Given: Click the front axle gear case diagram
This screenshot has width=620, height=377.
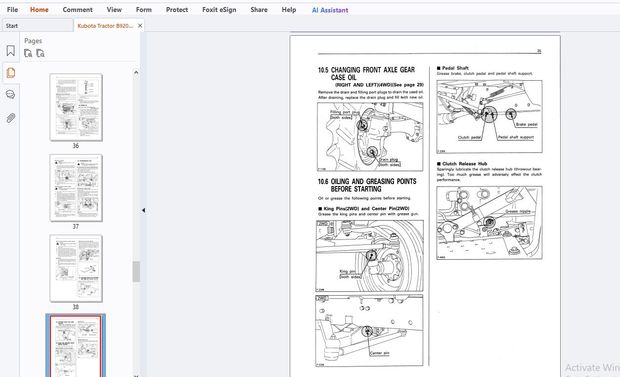Looking at the screenshot, I should click(370, 136).
